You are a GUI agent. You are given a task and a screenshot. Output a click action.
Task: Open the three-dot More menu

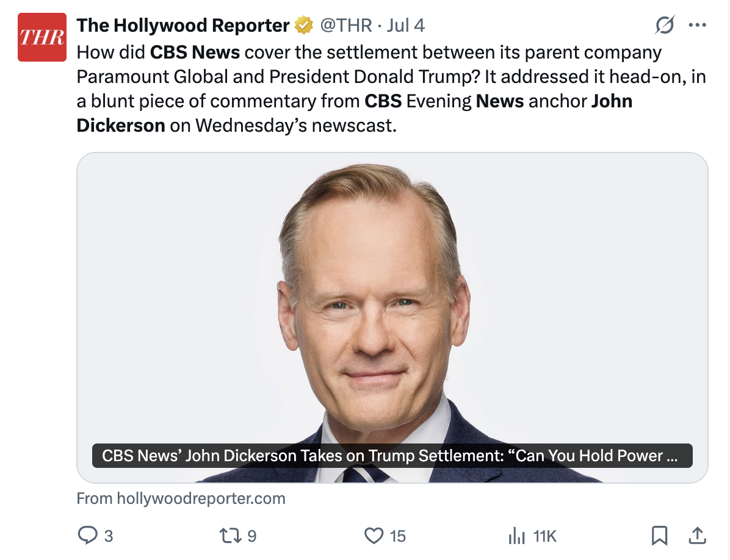696,26
